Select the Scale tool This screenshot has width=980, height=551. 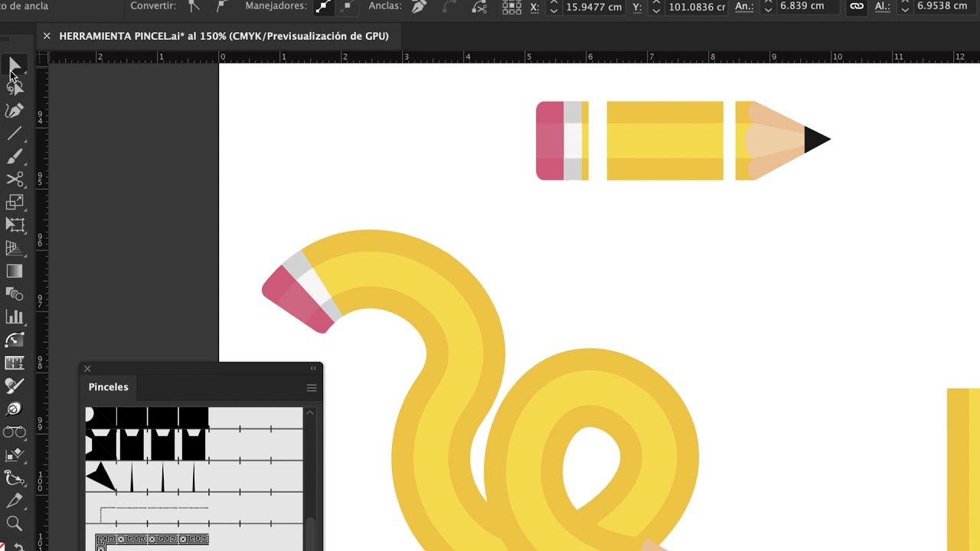click(14, 203)
